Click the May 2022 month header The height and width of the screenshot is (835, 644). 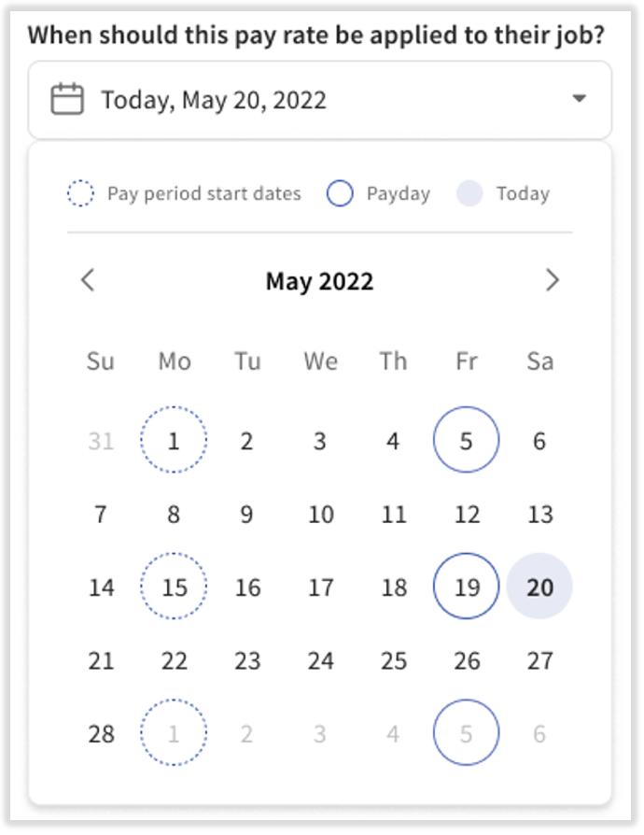(321, 280)
